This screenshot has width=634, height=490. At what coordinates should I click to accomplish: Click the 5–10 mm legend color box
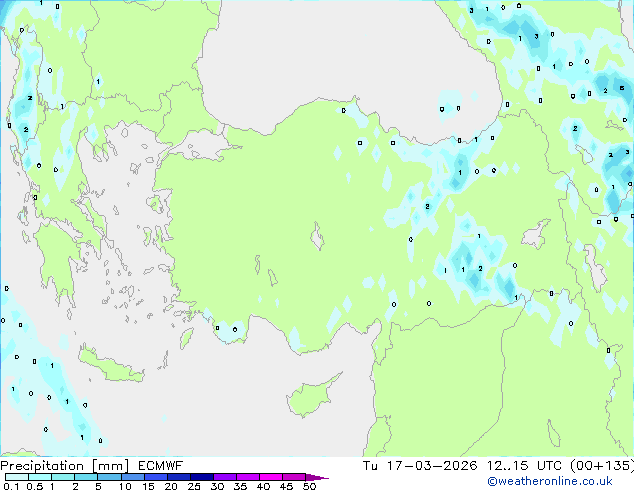pyautogui.click(x=109, y=477)
